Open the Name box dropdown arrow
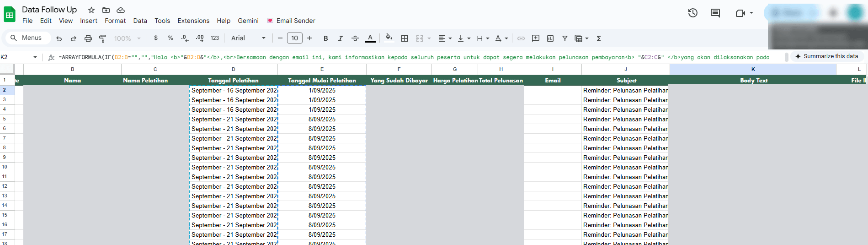868x245 pixels. [x=35, y=57]
